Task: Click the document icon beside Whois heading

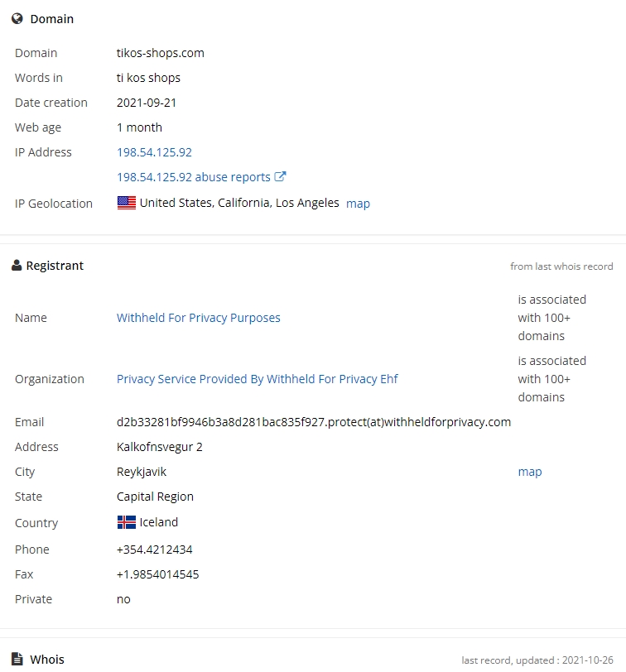Action: coord(17,660)
